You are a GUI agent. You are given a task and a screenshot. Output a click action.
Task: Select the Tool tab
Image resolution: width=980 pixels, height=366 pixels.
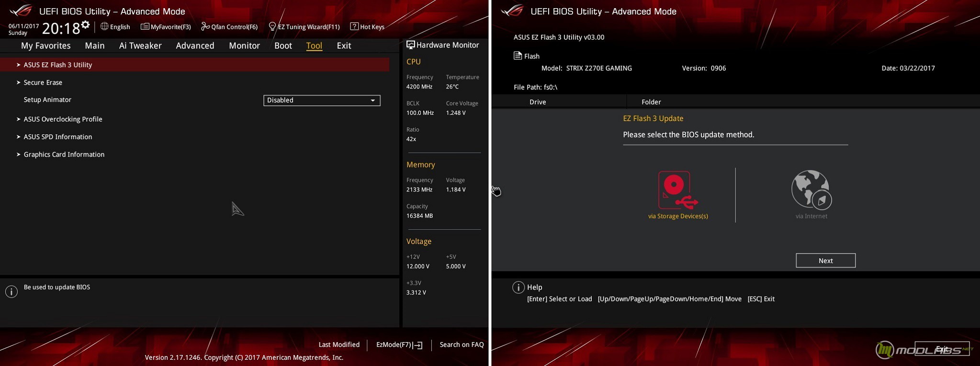314,45
